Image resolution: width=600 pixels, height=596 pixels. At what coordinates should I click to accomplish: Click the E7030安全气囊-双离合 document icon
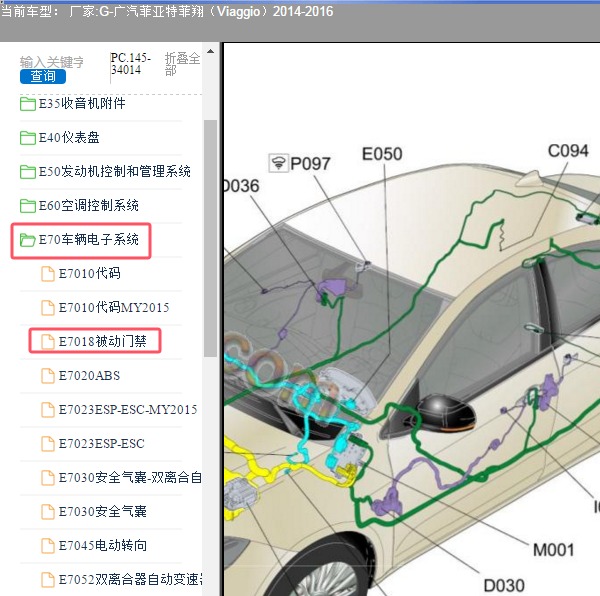[x=47, y=478]
